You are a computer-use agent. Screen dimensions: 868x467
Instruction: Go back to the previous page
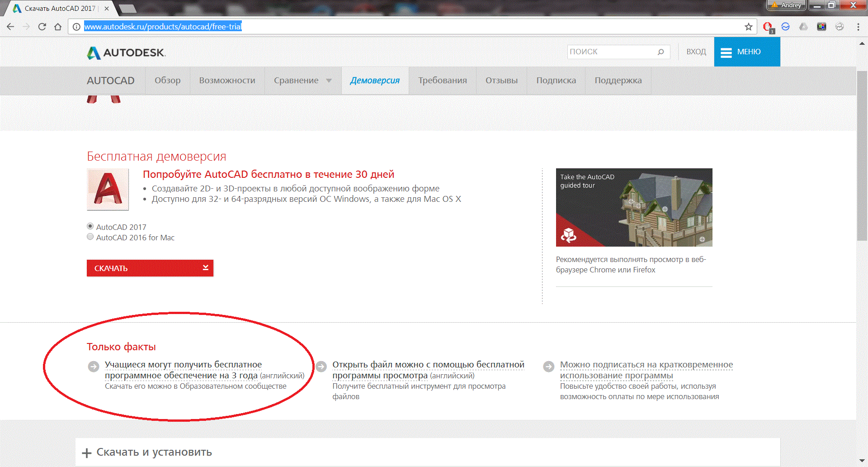10,27
